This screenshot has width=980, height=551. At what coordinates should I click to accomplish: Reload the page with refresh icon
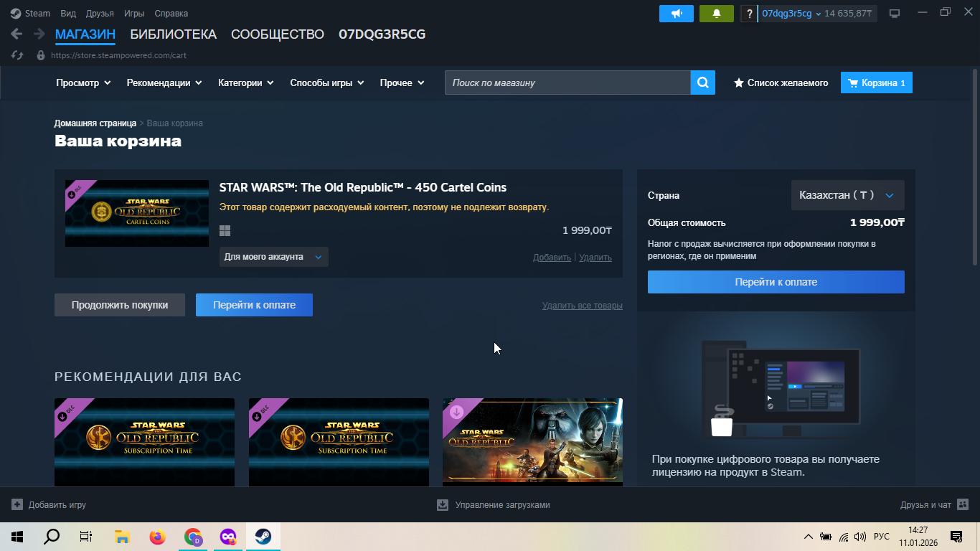click(18, 55)
